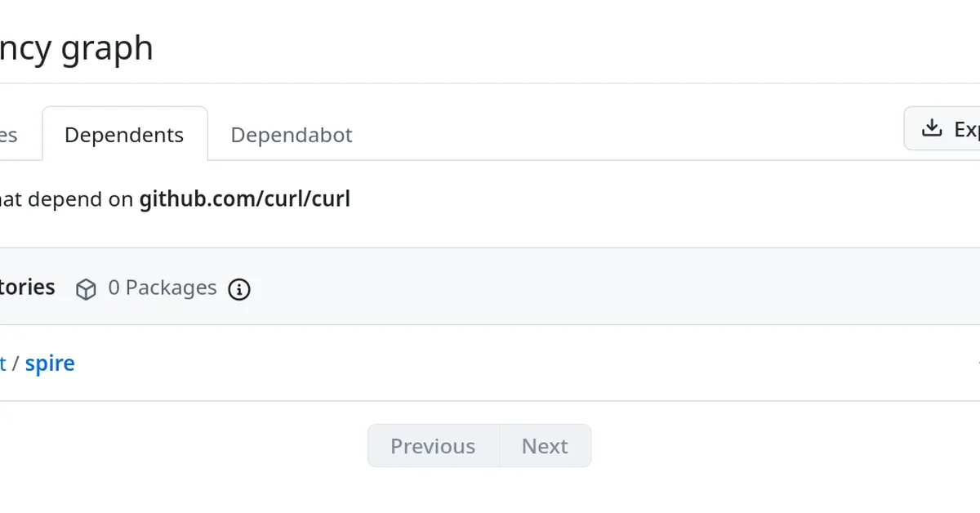980x513 pixels.
Task: Click the Previous pagination button
Action: click(433, 446)
